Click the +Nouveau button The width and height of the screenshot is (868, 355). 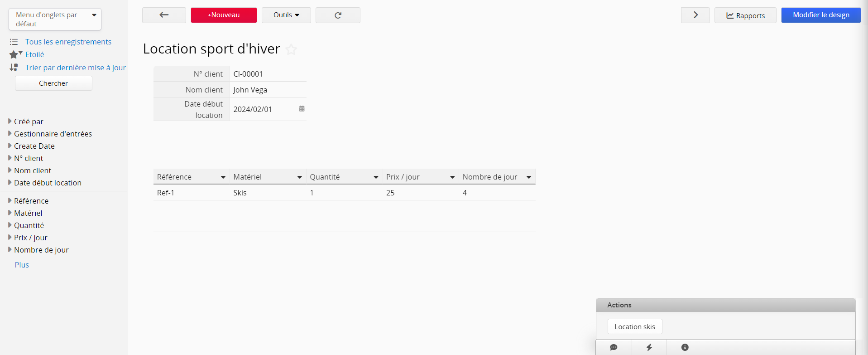224,15
